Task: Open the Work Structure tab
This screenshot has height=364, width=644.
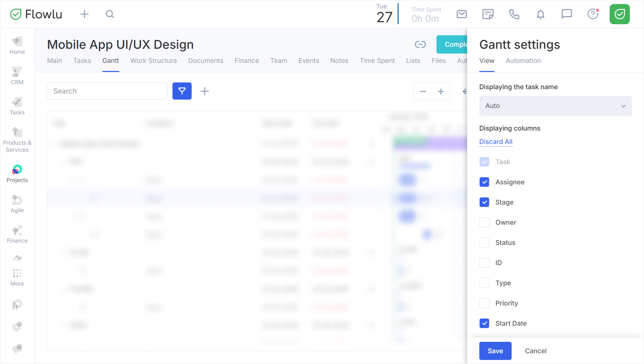Action: click(x=153, y=61)
